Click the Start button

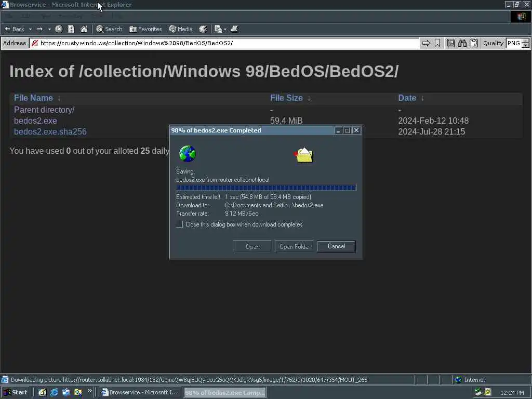pyautogui.click(x=15, y=393)
